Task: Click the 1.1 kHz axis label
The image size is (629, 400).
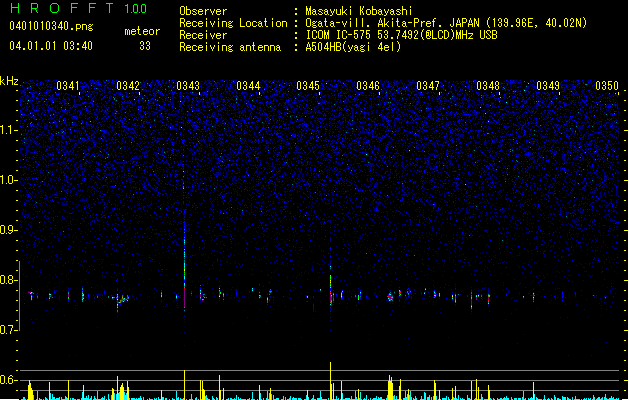Action: tap(9, 130)
